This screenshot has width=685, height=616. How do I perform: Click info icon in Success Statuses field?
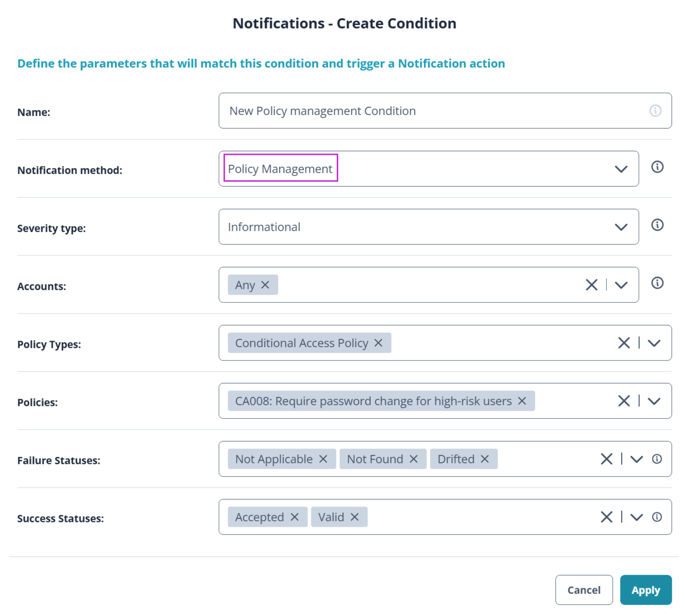pos(656,517)
